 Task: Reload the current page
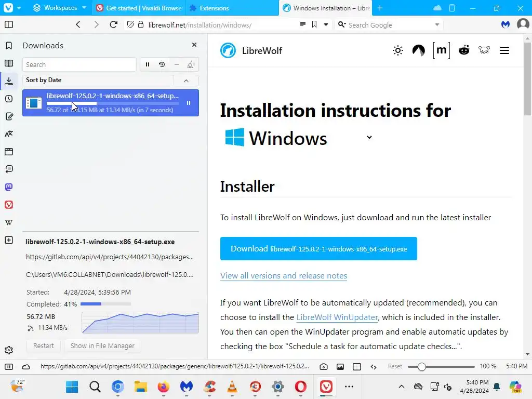point(114,24)
